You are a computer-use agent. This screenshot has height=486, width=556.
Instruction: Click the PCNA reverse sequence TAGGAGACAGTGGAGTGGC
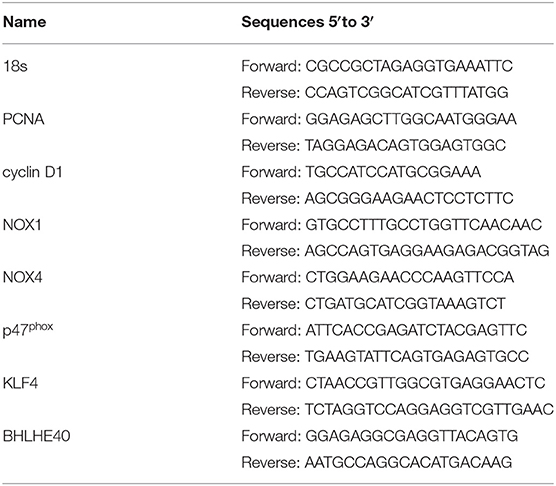pyautogui.click(x=405, y=145)
